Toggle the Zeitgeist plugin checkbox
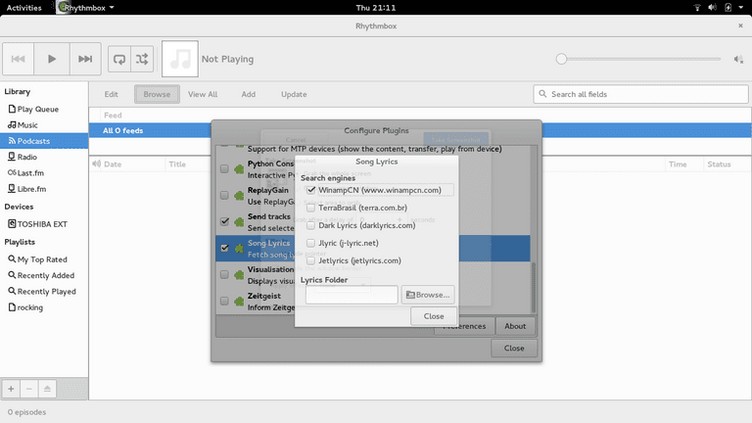Screen dimensions: 752x423 224,301
